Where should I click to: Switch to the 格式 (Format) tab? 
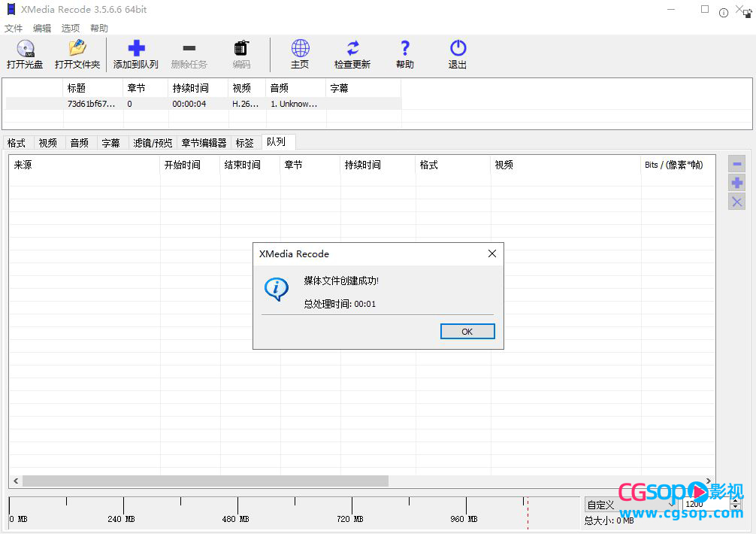(17, 143)
